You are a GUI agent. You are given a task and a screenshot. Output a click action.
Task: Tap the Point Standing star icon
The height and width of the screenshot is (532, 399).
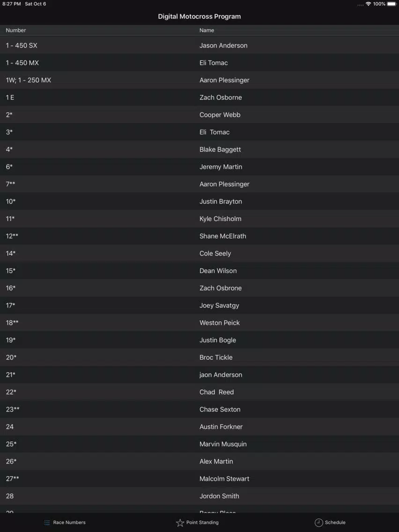[x=180, y=523]
